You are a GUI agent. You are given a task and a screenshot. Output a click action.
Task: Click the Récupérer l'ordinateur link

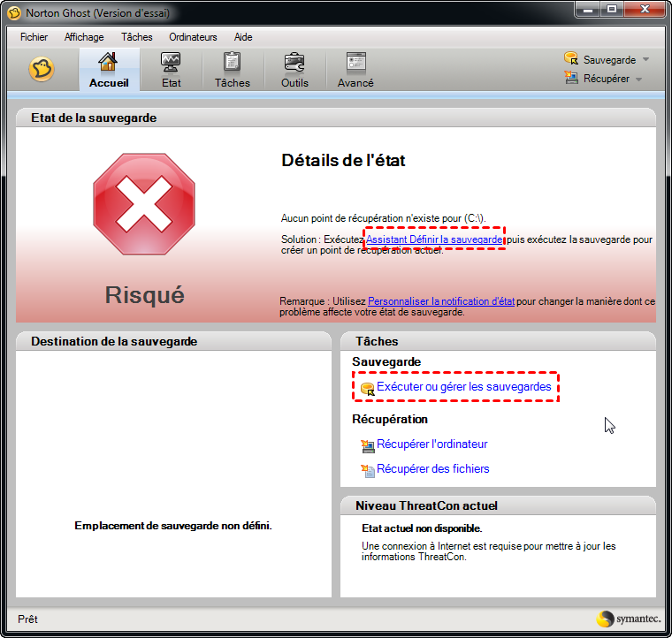pyautogui.click(x=432, y=444)
